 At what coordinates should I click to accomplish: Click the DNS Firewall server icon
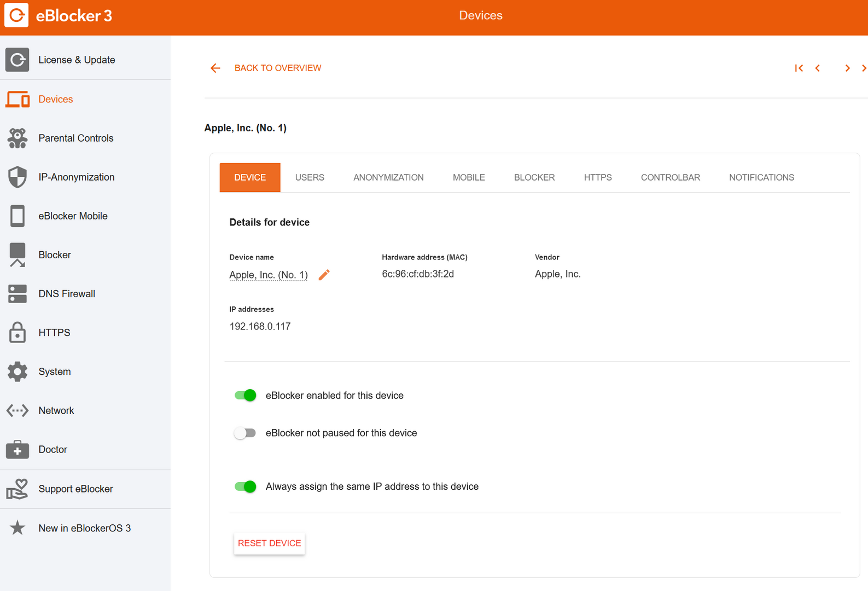point(18,294)
